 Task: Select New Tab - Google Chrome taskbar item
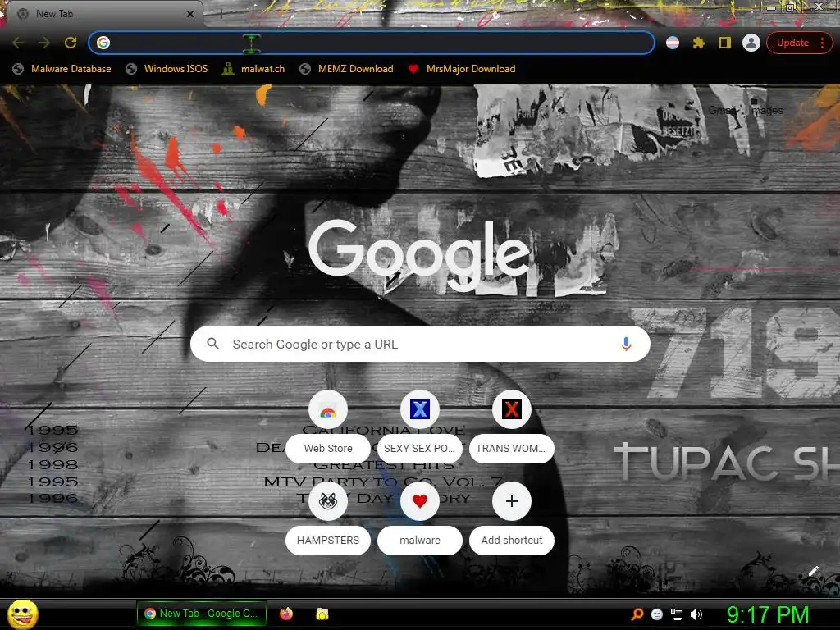(x=202, y=614)
